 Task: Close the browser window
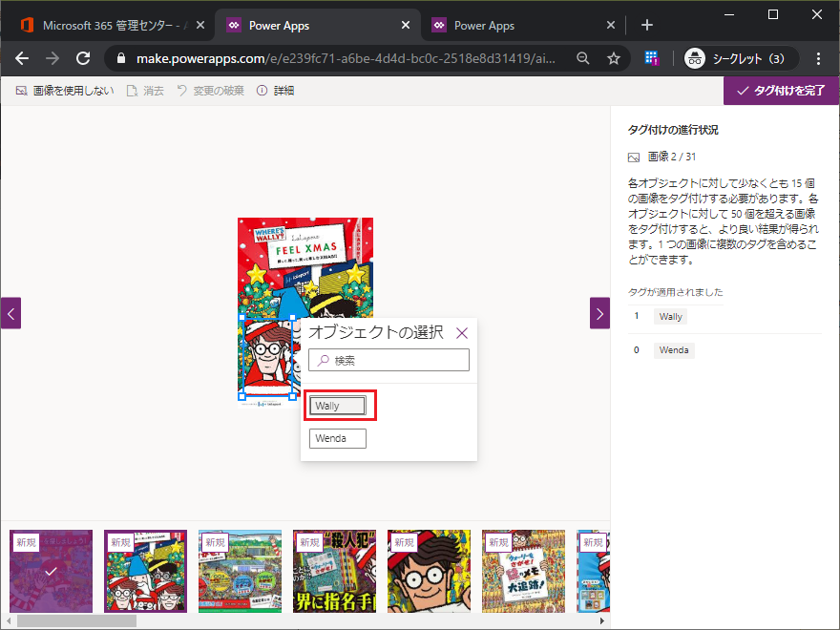tap(816, 14)
